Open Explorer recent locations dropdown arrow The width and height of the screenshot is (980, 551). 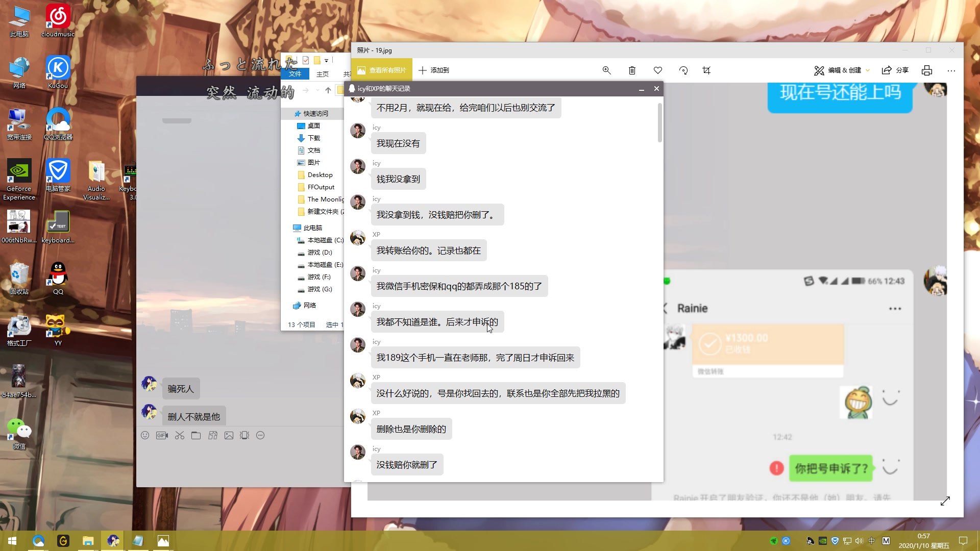pos(317,90)
